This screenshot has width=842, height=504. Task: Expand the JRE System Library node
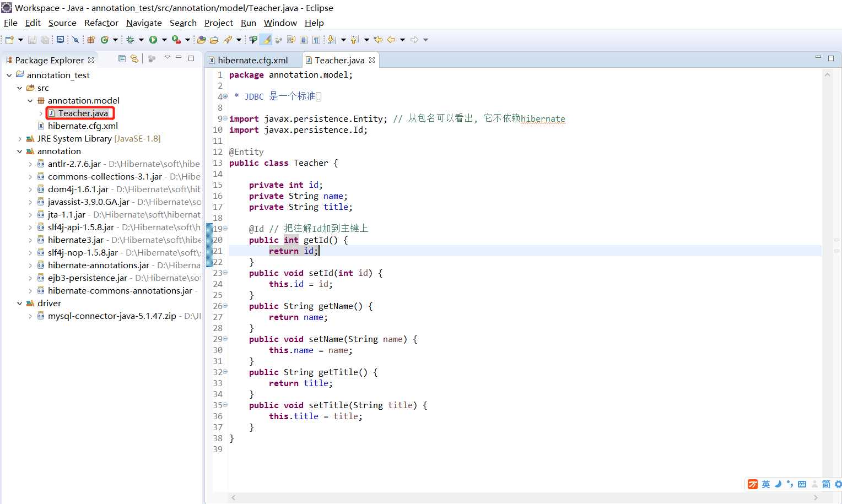point(20,139)
